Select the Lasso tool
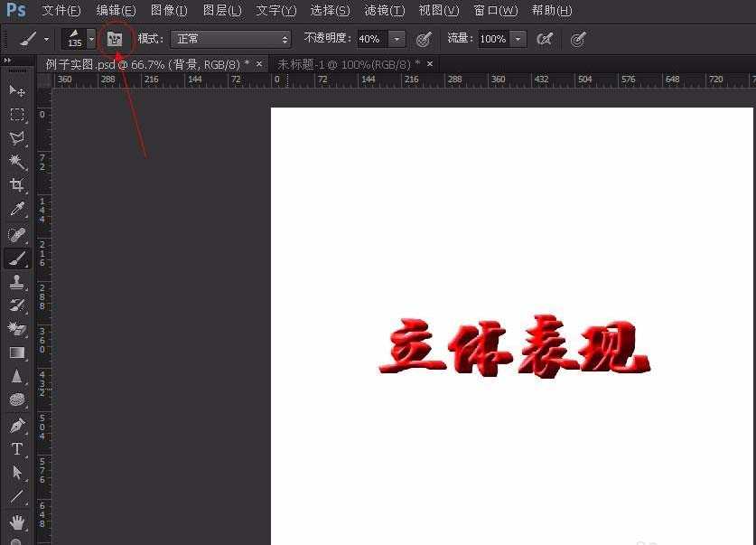This screenshot has height=545, width=756. tap(16, 136)
